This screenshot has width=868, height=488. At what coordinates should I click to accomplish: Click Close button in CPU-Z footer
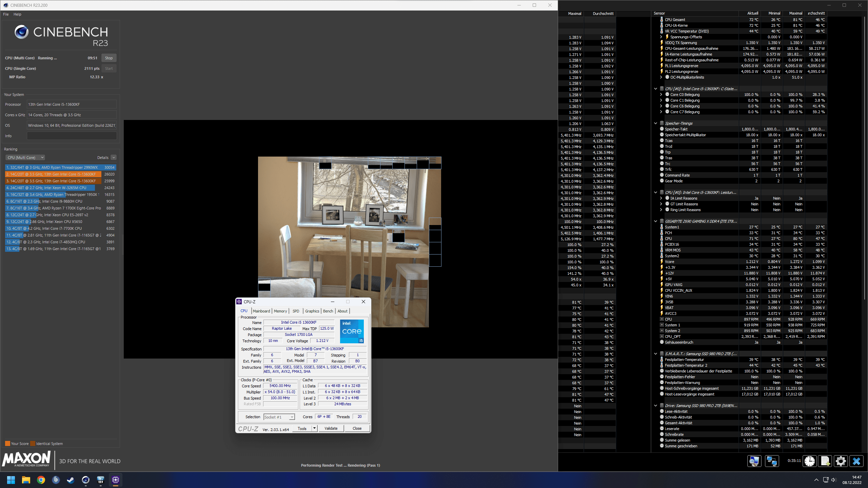(357, 428)
